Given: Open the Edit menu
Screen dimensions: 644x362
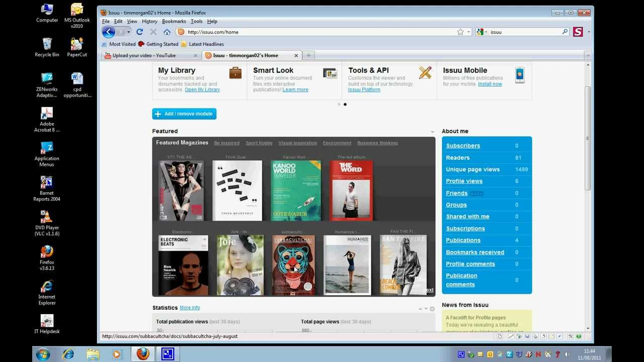Looking at the screenshot, I should pyautogui.click(x=118, y=21).
